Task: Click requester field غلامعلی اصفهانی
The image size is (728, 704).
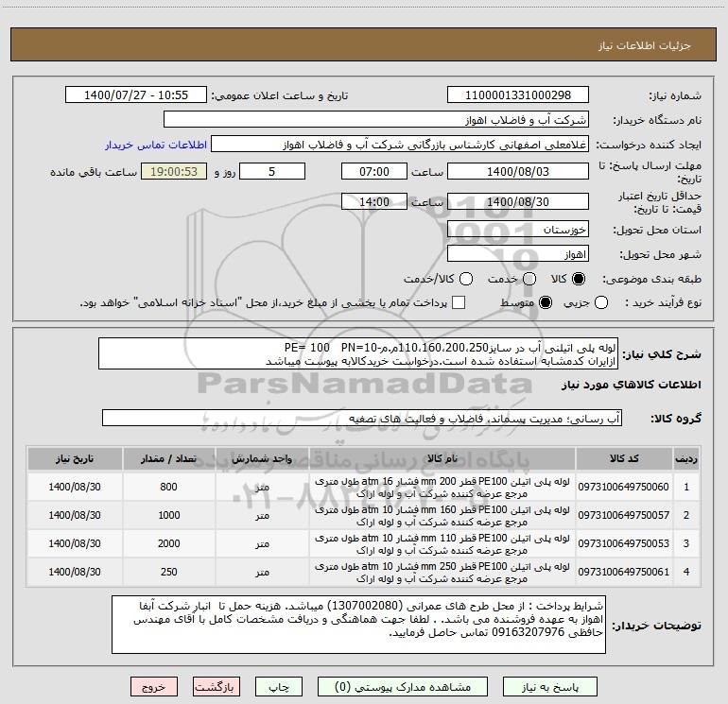Action: (400, 145)
